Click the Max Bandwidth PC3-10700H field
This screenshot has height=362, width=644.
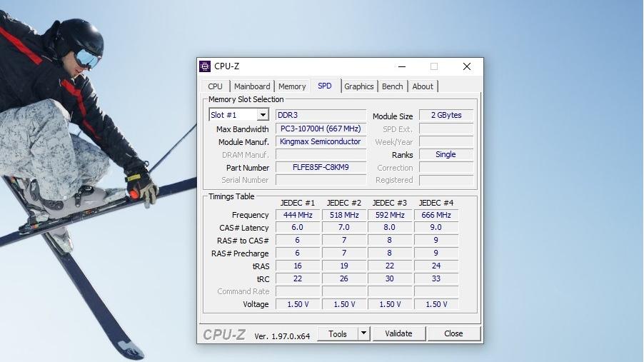point(321,129)
